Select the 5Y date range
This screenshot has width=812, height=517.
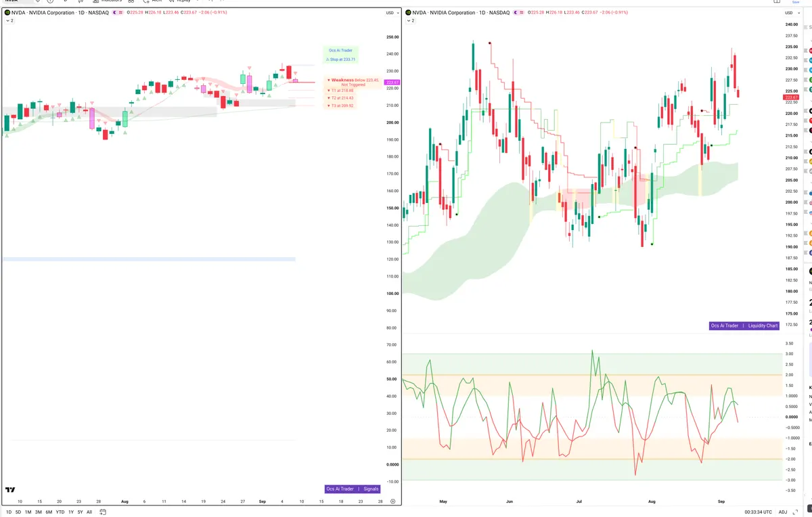coord(80,512)
